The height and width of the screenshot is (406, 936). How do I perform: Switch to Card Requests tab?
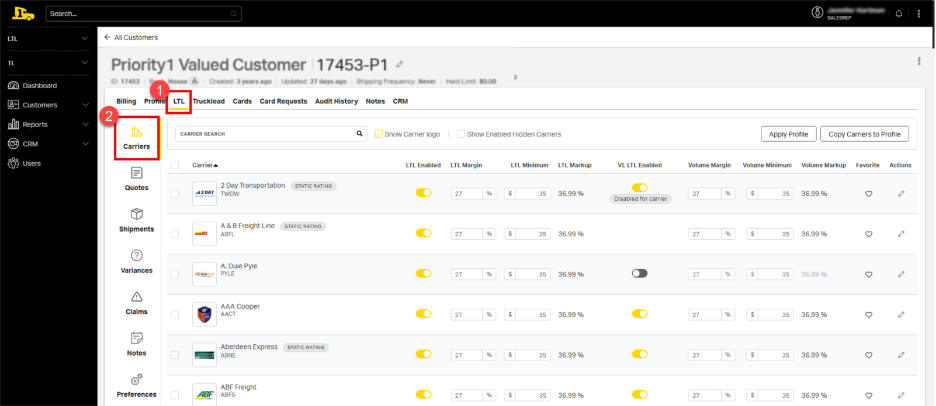(283, 102)
